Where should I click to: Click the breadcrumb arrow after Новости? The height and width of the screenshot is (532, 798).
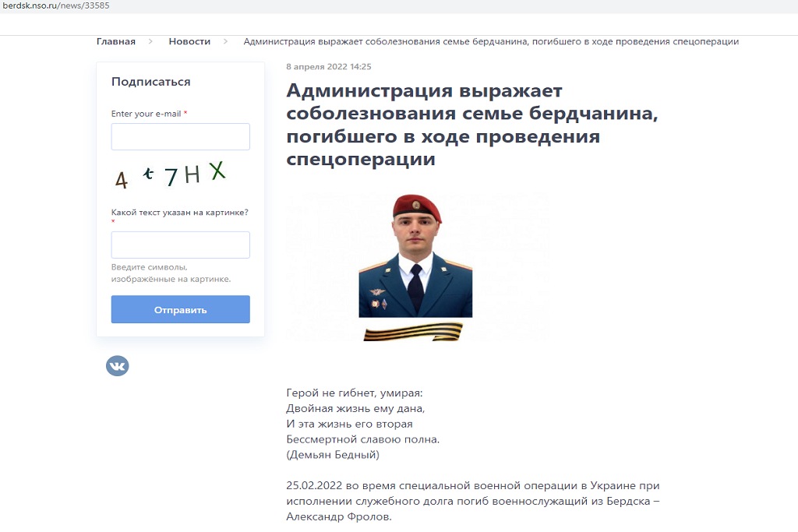pos(225,41)
